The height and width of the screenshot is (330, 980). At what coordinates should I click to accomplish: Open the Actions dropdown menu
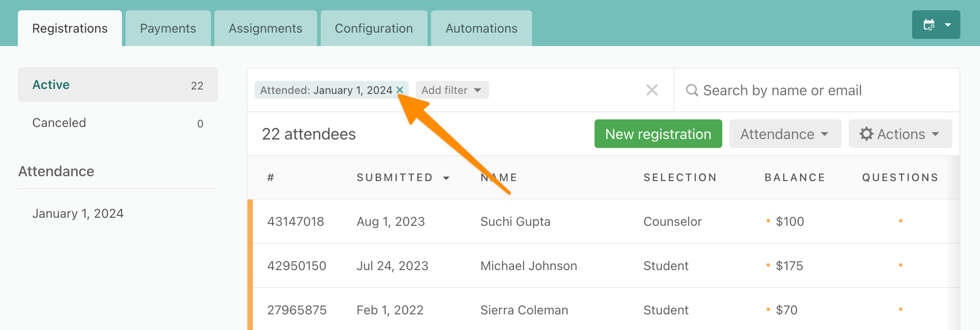pos(900,134)
